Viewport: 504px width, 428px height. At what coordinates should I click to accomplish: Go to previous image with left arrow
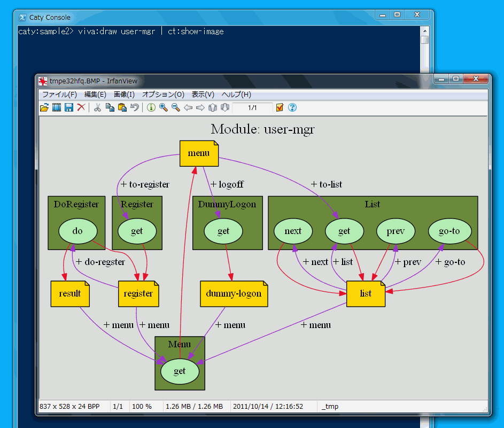(x=188, y=108)
